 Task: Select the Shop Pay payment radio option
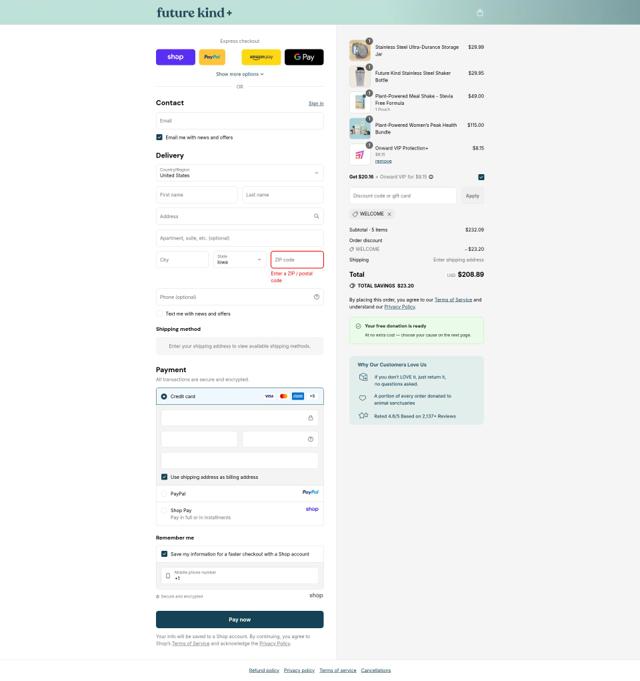coord(164,510)
